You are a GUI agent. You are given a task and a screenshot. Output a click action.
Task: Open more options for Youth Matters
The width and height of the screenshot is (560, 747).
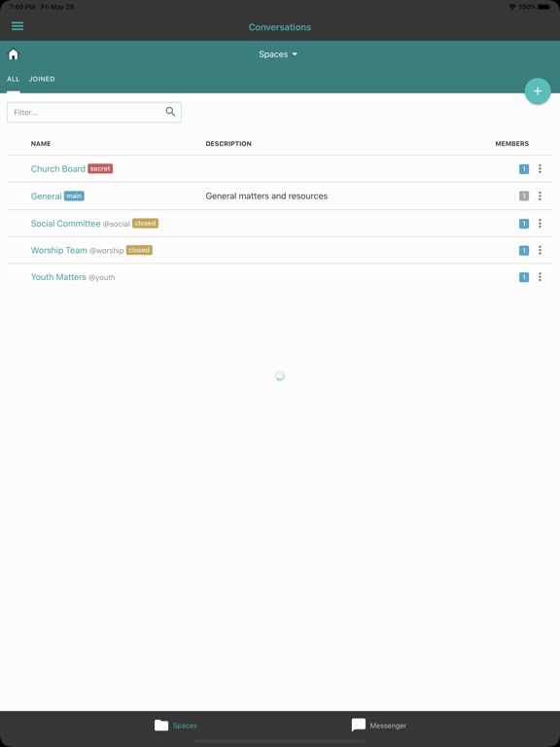coord(540,277)
